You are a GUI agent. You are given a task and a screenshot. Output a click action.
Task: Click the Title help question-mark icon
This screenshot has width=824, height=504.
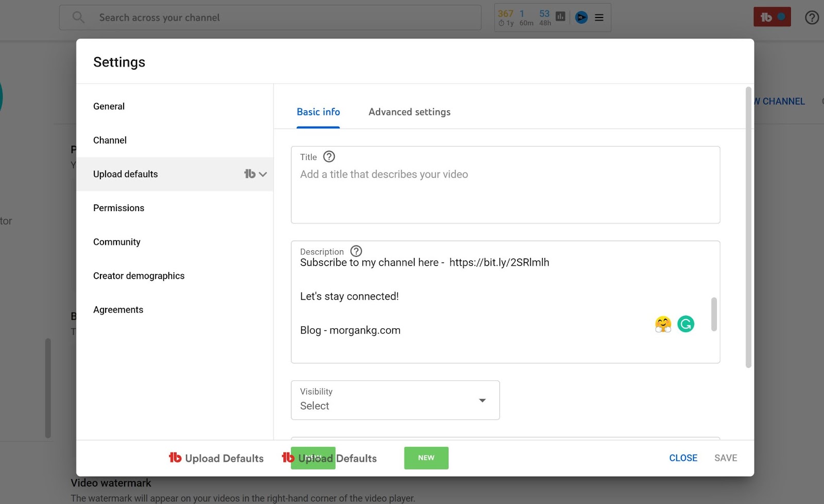coord(329,157)
